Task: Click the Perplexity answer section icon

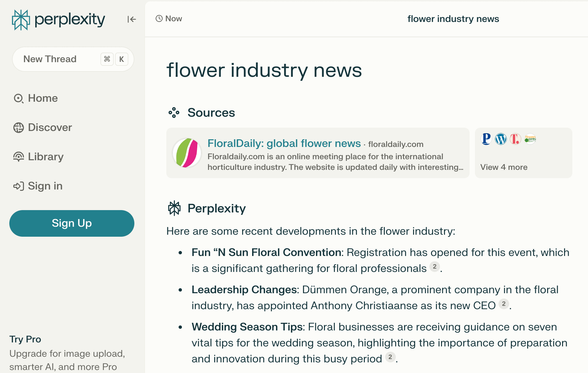Action: pos(174,208)
